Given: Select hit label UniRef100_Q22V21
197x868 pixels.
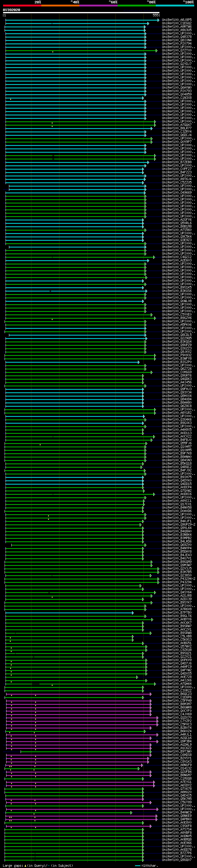Looking at the screenshot, I should point(177,656).
